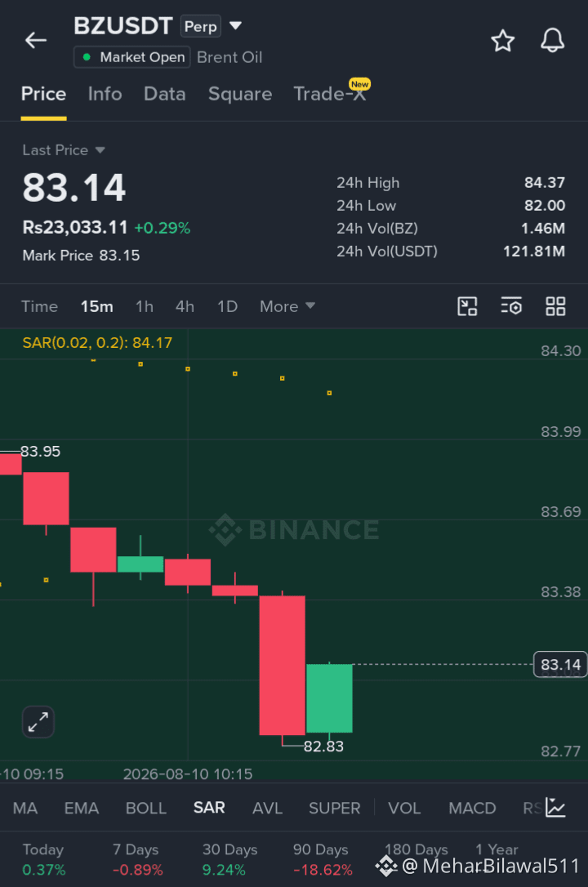The height and width of the screenshot is (887, 588).
Task: Select the Time chart interval
Action: [39, 306]
